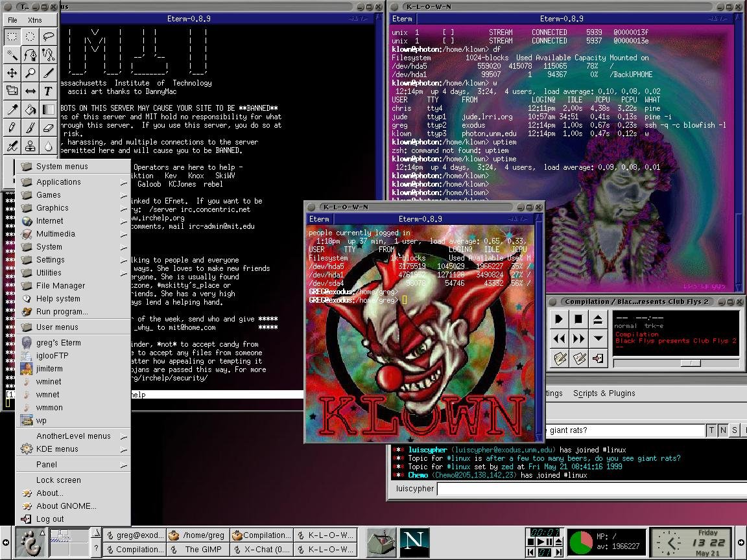747x560 pixels.
Task: Expand the Applications submenu
Action: point(73,182)
